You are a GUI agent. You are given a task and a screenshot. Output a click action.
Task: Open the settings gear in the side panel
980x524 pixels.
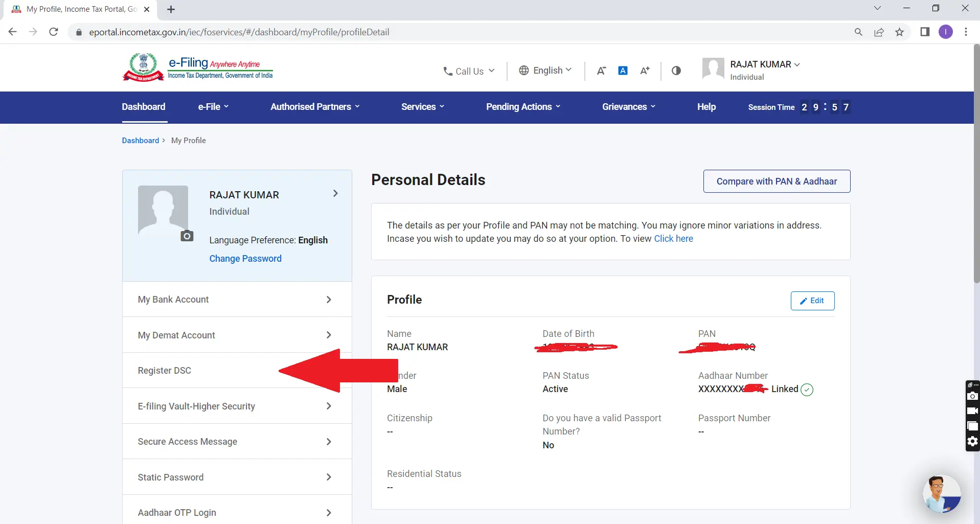click(x=972, y=442)
